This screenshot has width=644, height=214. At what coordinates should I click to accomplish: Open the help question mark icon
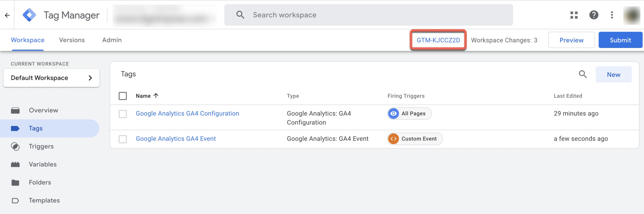point(594,15)
